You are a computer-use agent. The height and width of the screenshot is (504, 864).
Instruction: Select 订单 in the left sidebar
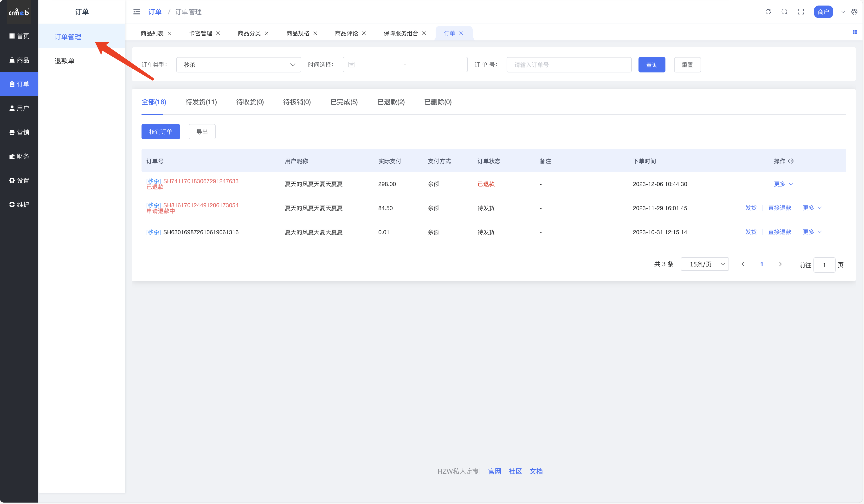coord(19,84)
